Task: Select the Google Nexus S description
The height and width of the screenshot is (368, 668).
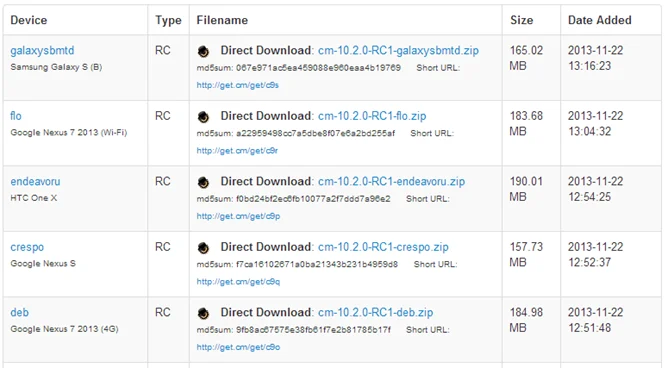Action: click(x=43, y=264)
